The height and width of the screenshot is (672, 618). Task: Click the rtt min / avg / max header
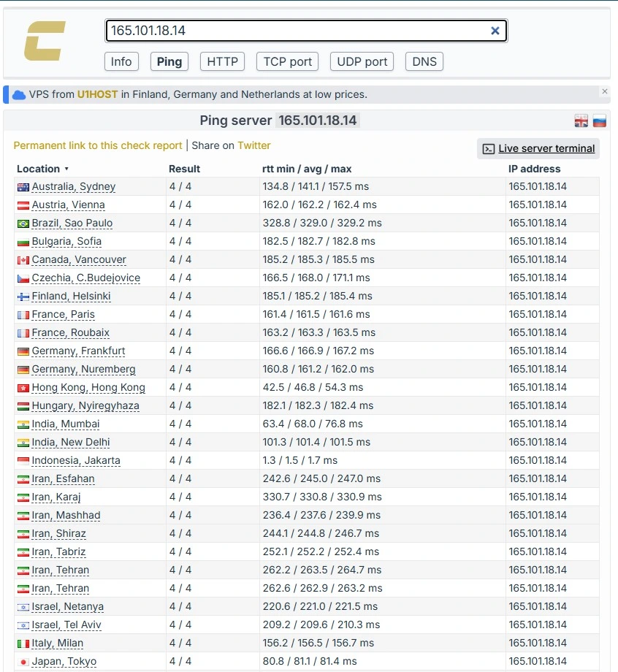(x=307, y=169)
